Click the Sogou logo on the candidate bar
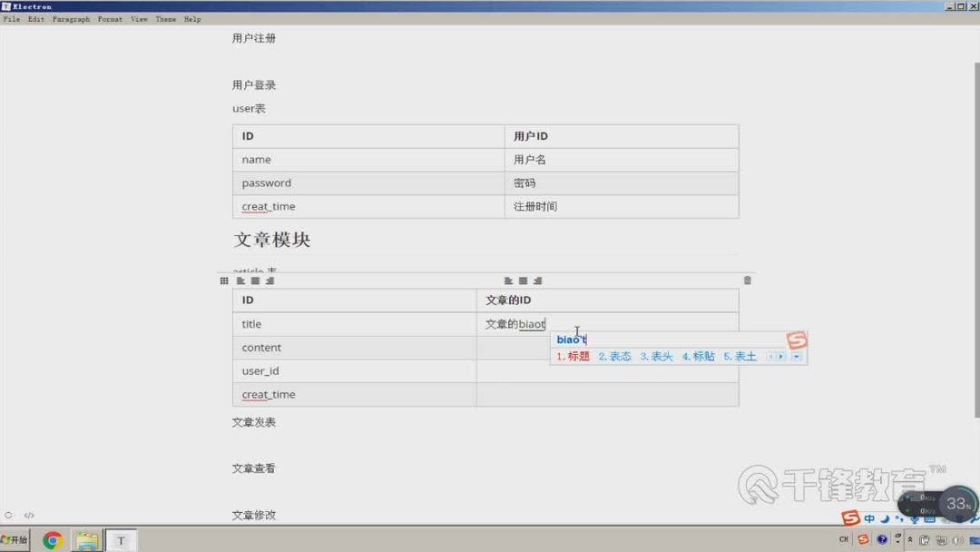The image size is (980, 552). pyautogui.click(x=798, y=339)
